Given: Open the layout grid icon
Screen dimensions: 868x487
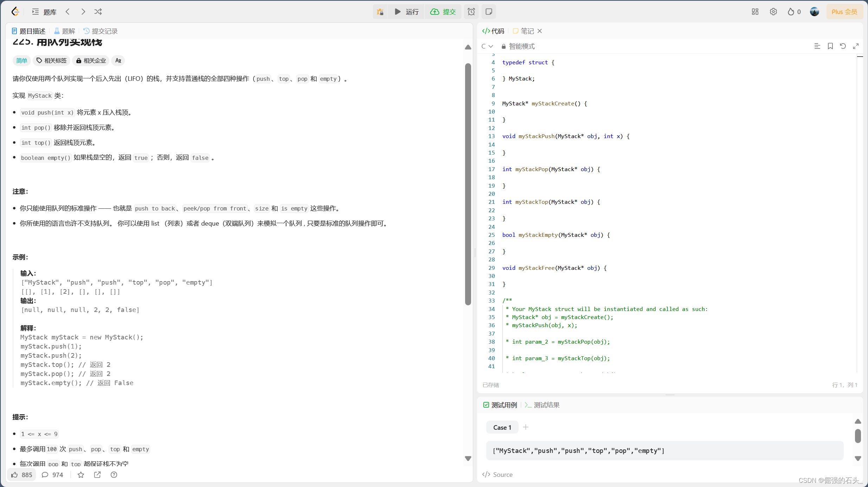Looking at the screenshot, I should click(x=755, y=12).
